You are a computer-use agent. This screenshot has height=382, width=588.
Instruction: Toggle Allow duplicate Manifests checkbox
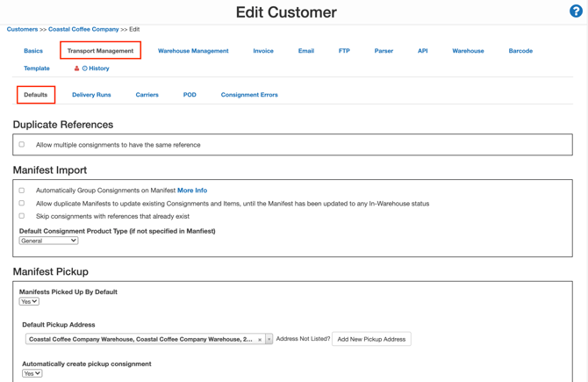(x=22, y=203)
